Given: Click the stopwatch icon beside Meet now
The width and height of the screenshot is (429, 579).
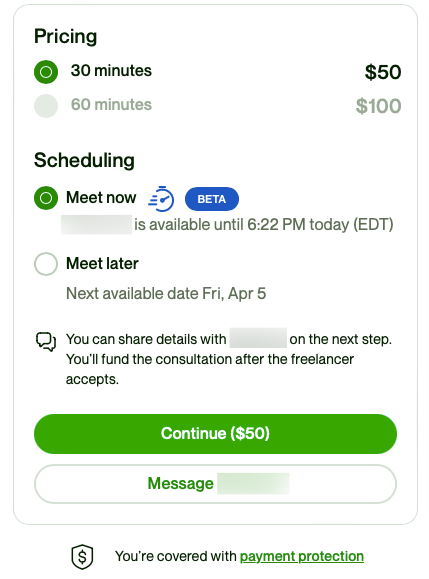Looking at the screenshot, I should point(161,199).
